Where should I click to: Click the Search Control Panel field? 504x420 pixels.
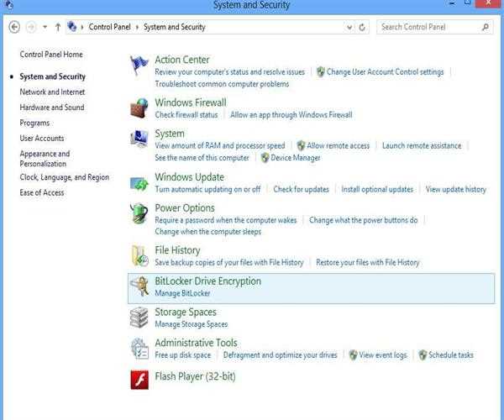click(x=428, y=27)
